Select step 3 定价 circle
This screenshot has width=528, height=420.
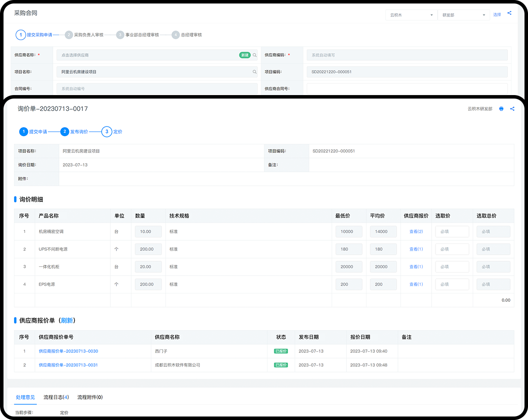pyautogui.click(x=106, y=132)
